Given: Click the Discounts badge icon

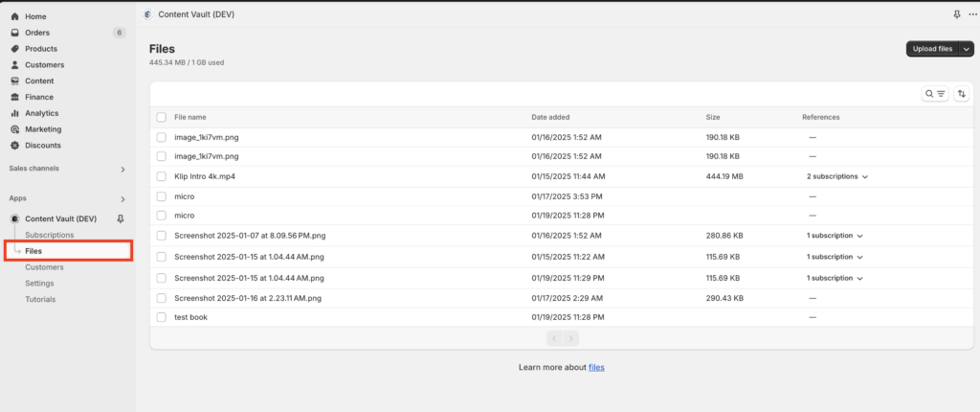Looking at the screenshot, I should pyautogui.click(x=15, y=146).
